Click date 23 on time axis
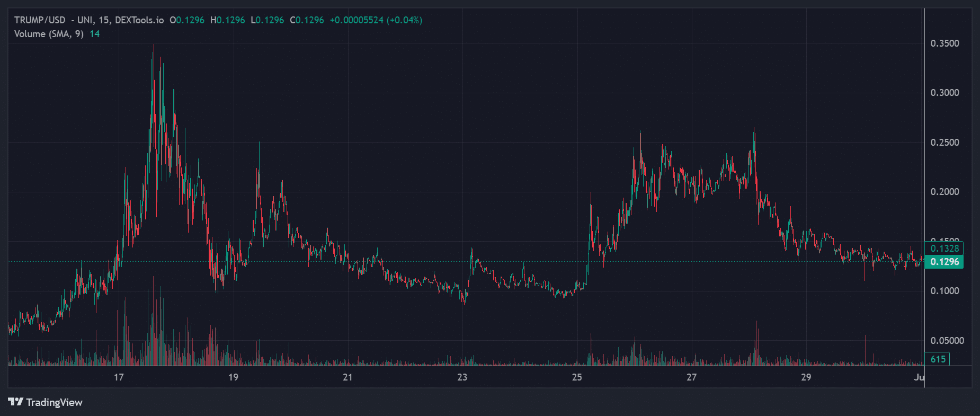This screenshot has width=980, height=416. (462, 377)
